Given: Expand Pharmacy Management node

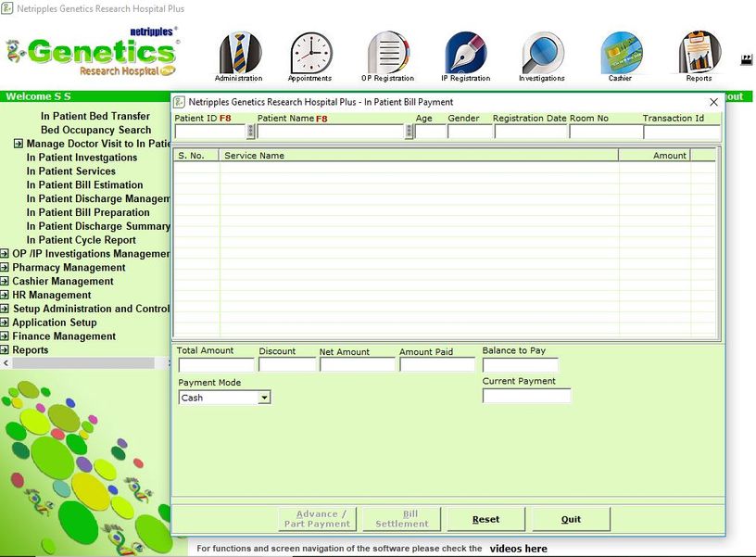Looking at the screenshot, I should 5,267.
